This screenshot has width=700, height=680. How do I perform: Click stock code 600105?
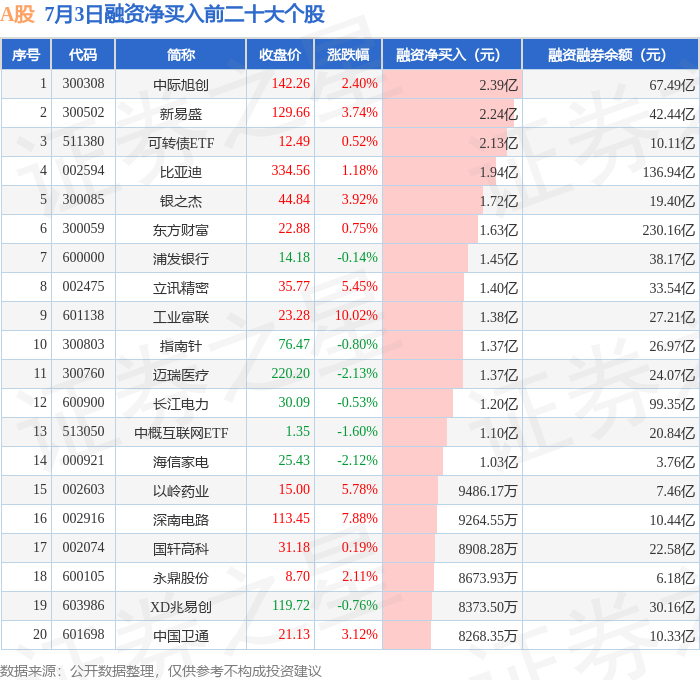[83, 576]
